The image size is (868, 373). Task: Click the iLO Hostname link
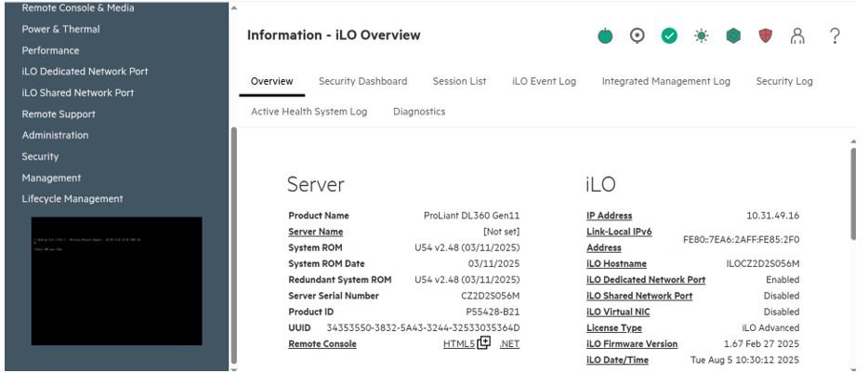coord(616,264)
